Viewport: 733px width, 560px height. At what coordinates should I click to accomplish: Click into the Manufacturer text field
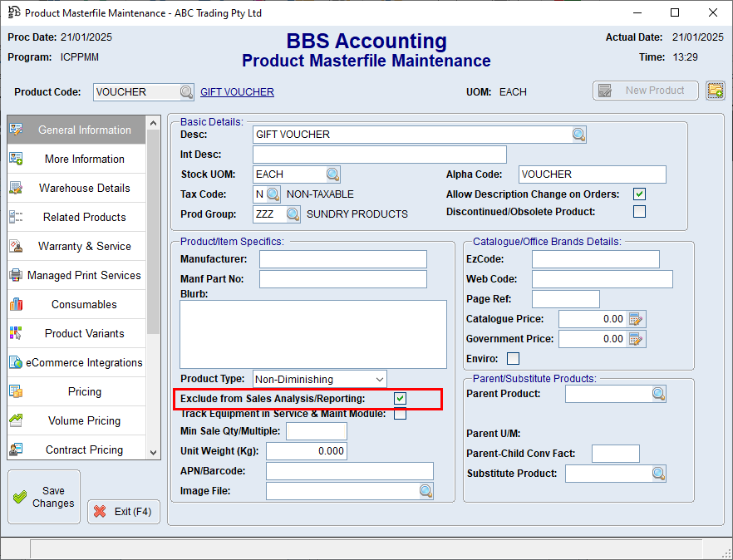342,259
